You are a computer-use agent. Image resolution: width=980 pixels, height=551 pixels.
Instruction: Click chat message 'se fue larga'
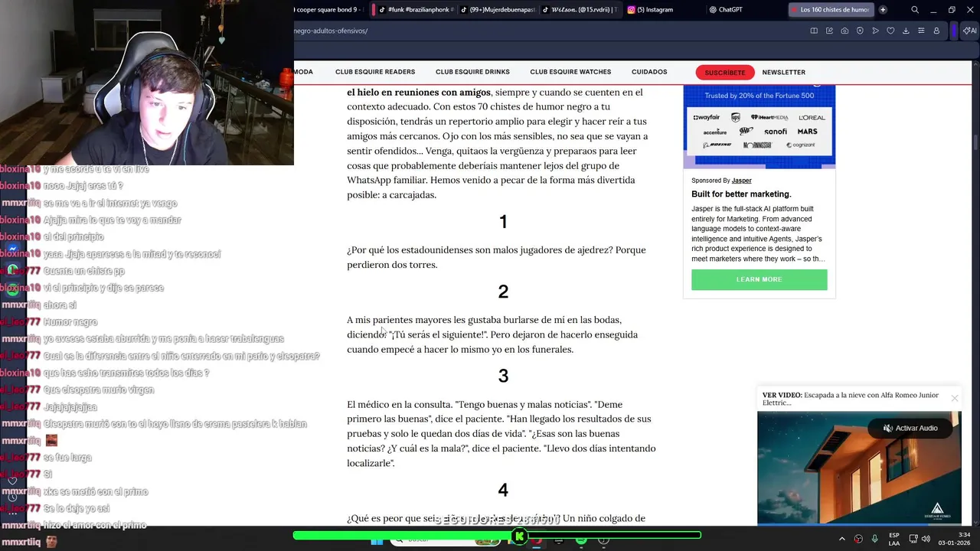67,458
